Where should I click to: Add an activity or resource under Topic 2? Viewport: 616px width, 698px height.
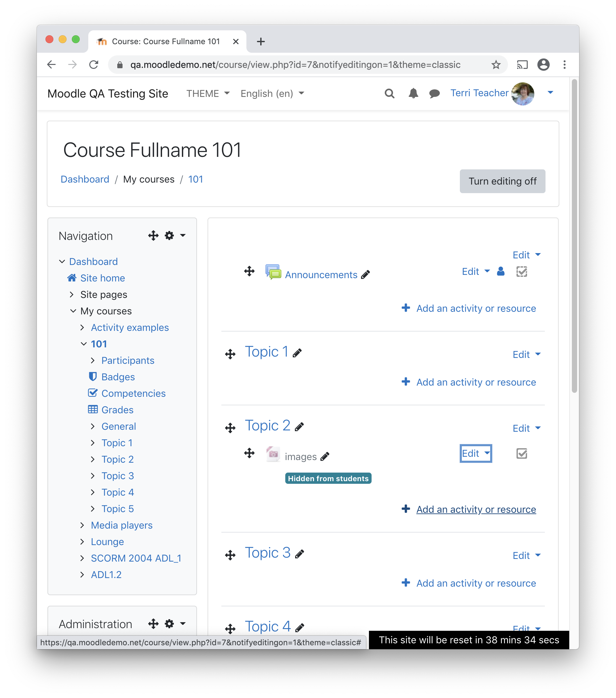476,509
